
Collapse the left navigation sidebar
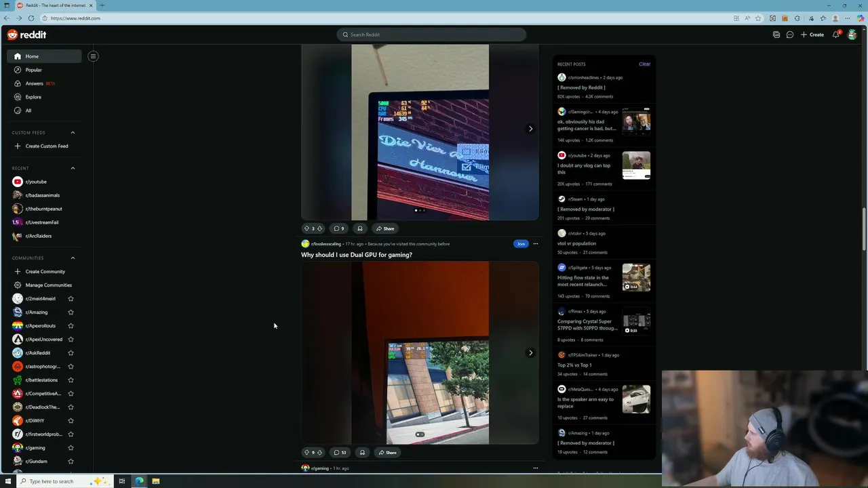(x=93, y=56)
